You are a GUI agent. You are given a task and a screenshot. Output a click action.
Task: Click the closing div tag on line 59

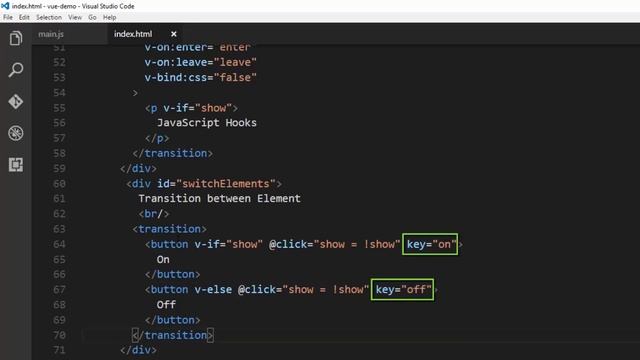[x=138, y=169]
